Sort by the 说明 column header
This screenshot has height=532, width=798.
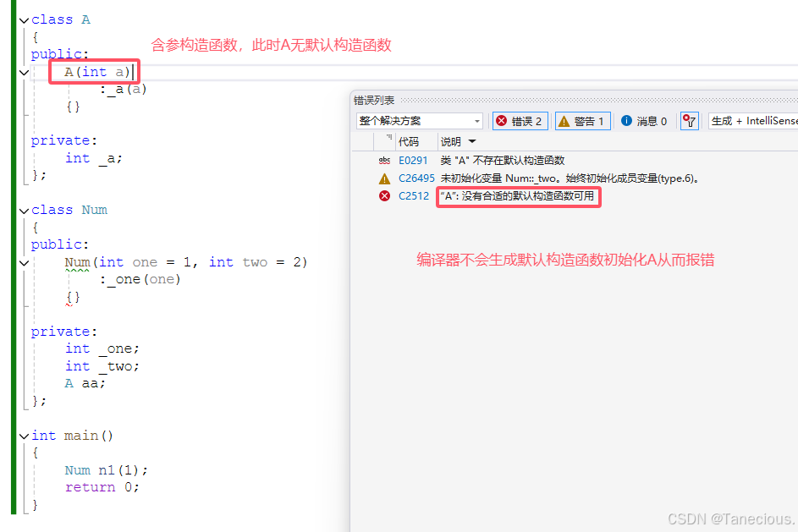coord(450,141)
